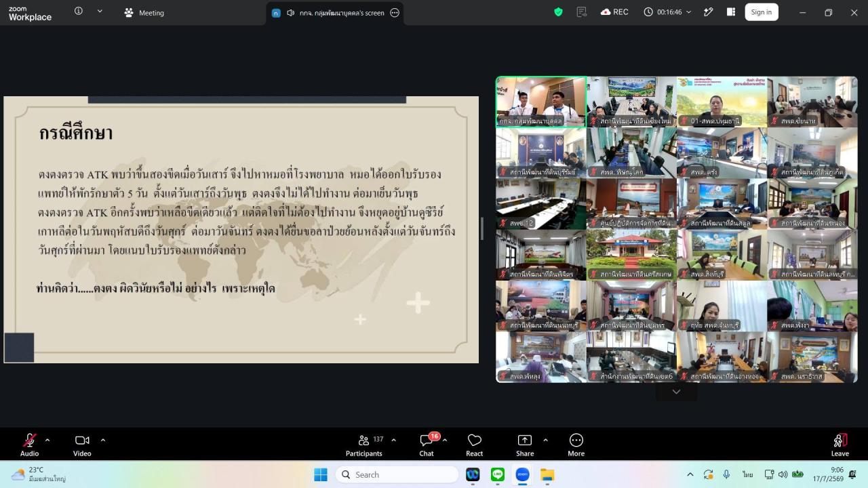868x488 pixels.
Task: Click the green encryption shield icon
Action: 558,12
